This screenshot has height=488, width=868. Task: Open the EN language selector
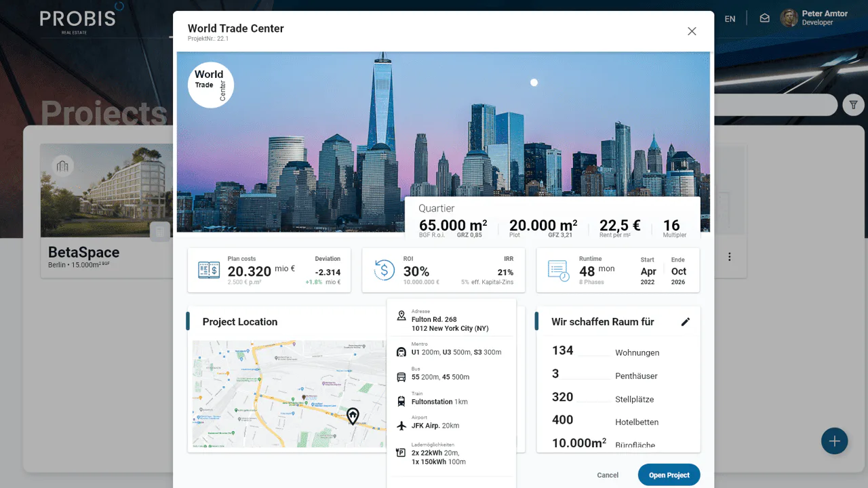tap(730, 19)
